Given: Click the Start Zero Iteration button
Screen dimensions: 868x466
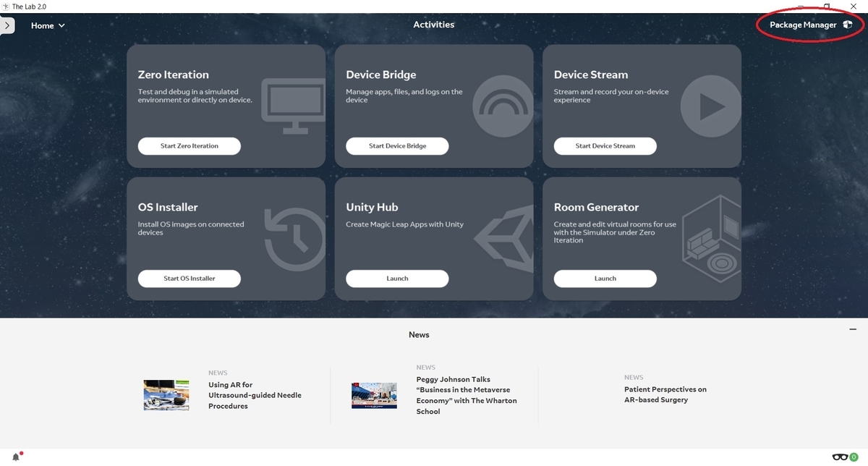Looking at the screenshot, I should (x=190, y=145).
